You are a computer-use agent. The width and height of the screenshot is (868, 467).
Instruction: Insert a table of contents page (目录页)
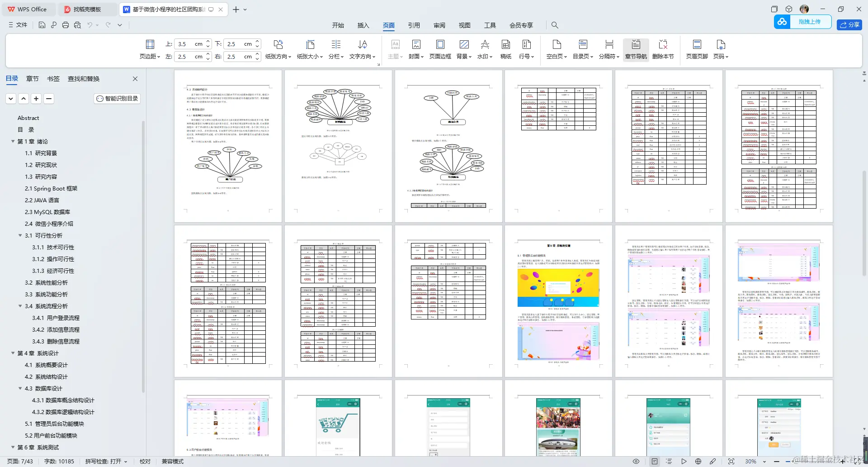point(583,49)
